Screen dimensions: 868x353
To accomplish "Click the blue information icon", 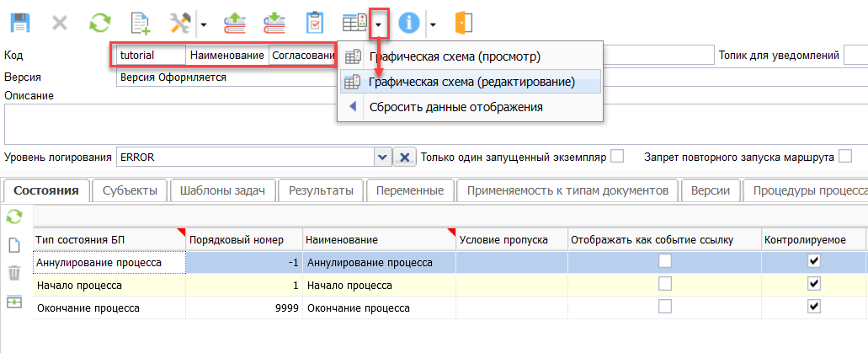I will (410, 22).
